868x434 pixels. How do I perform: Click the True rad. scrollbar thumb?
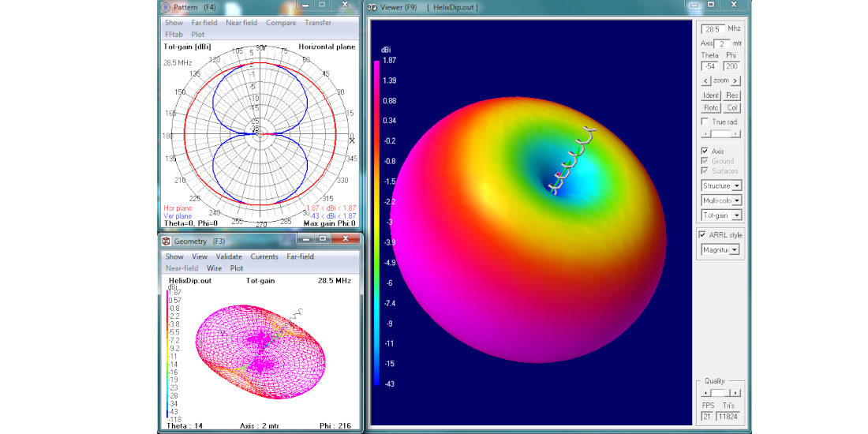coord(722,134)
